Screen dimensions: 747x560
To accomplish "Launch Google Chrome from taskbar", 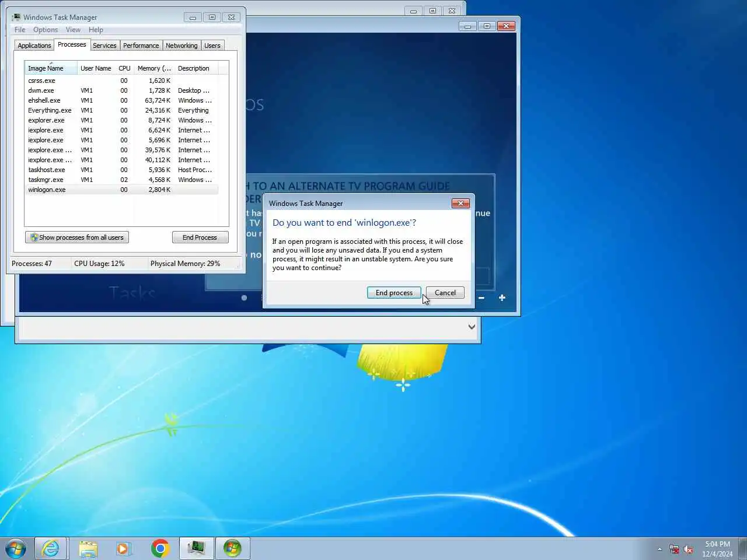I will (160, 548).
